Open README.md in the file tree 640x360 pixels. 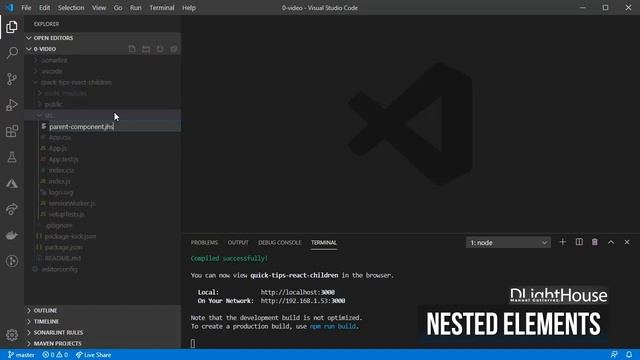(x=102, y=258)
